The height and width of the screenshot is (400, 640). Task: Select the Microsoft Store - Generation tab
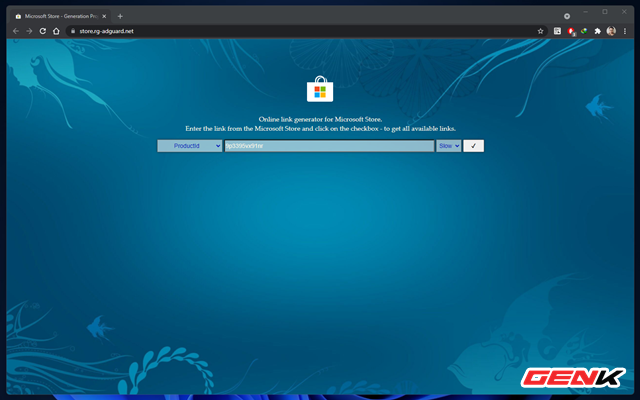pos(61,16)
